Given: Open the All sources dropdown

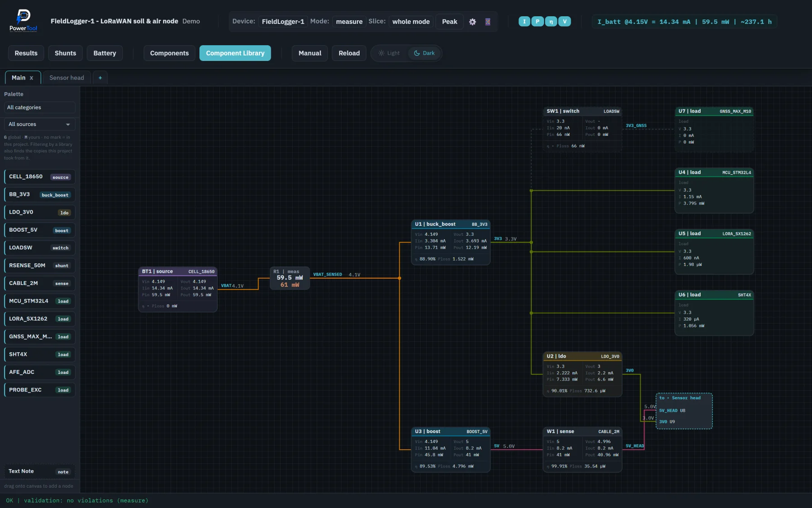Looking at the screenshot, I should click(40, 124).
